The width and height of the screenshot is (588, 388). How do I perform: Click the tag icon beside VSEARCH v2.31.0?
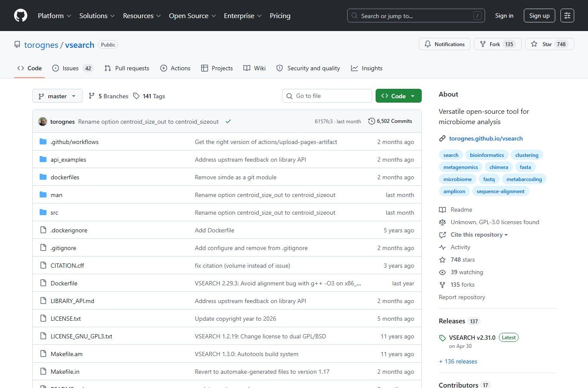(x=442, y=338)
